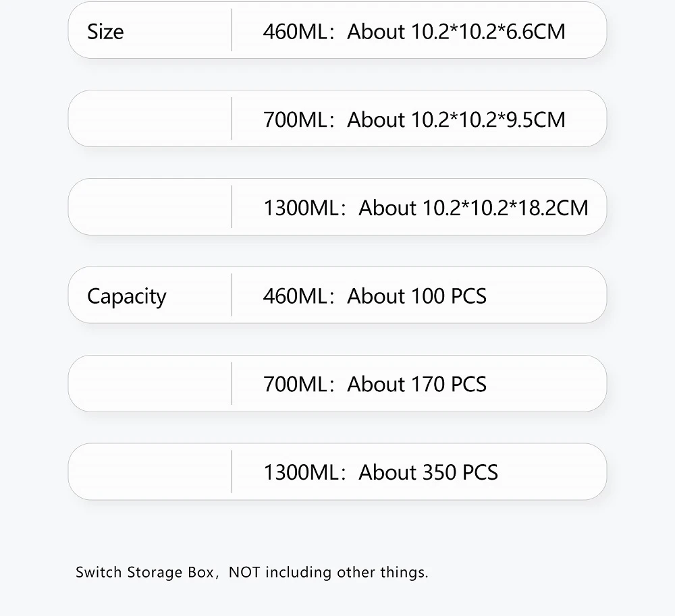The width and height of the screenshot is (675, 616).
Task: Select the 1300ML About 350 PCS row
Action: pos(337,472)
